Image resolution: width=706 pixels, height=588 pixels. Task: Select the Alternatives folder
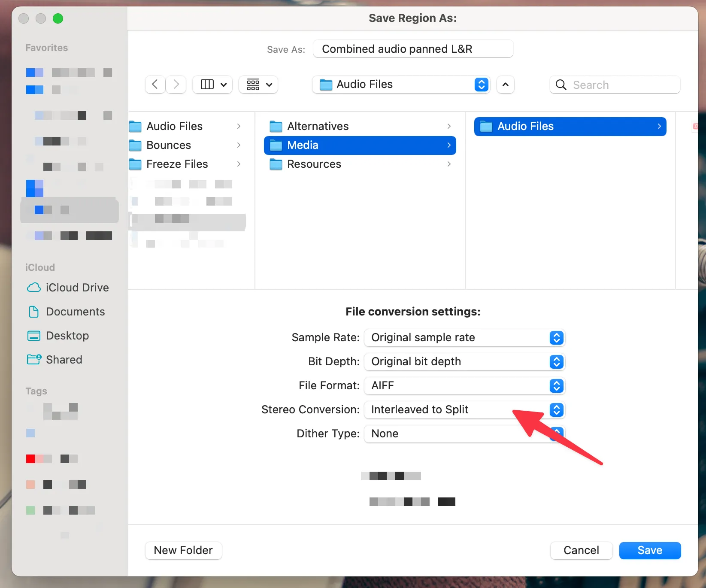click(x=318, y=126)
